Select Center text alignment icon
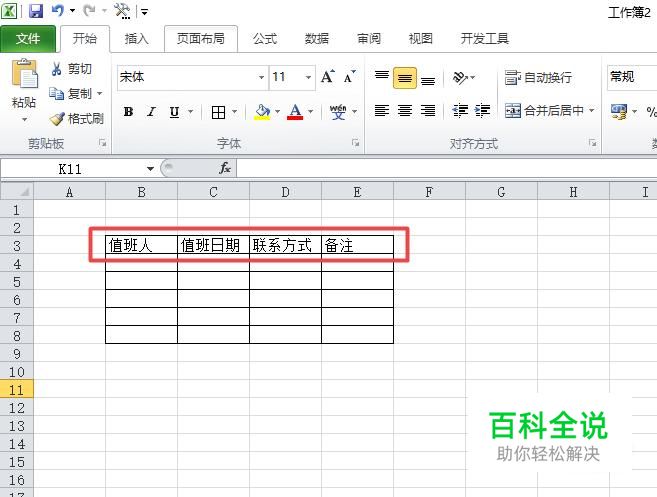The height and width of the screenshot is (497, 657). 405,111
